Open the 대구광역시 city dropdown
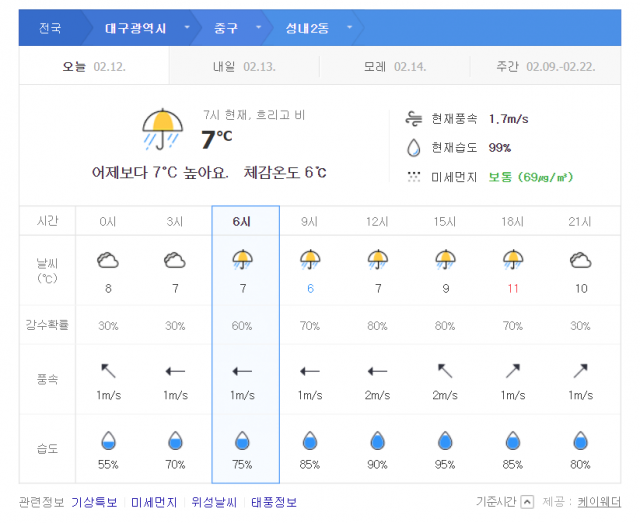Image resolution: width=640 pixels, height=523 pixels. [187, 27]
